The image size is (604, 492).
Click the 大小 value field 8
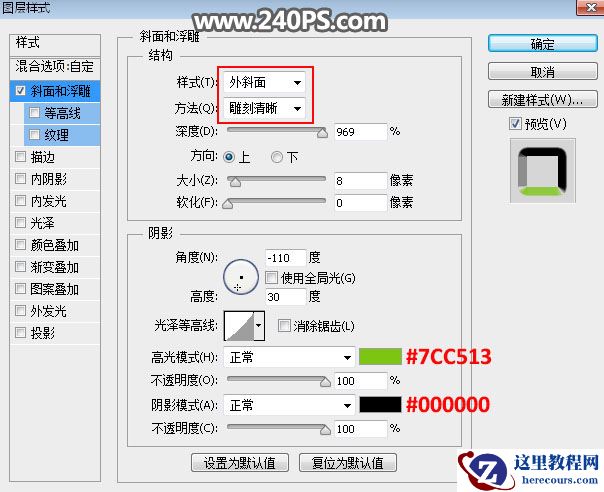[x=360, y=181]
